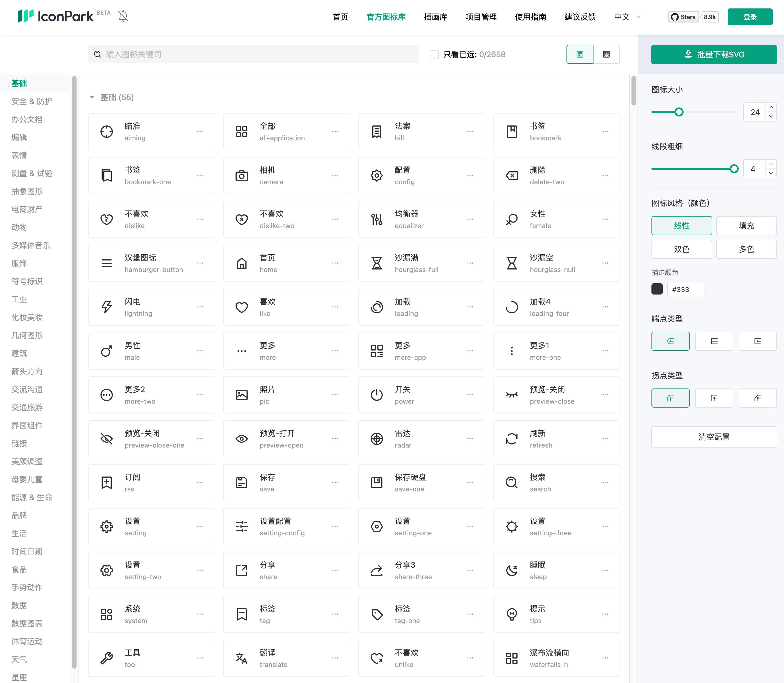Viewport: 784px width, 683px height.
Task: Open the 插画库 menu item
Action: click(x=435, y=17)
